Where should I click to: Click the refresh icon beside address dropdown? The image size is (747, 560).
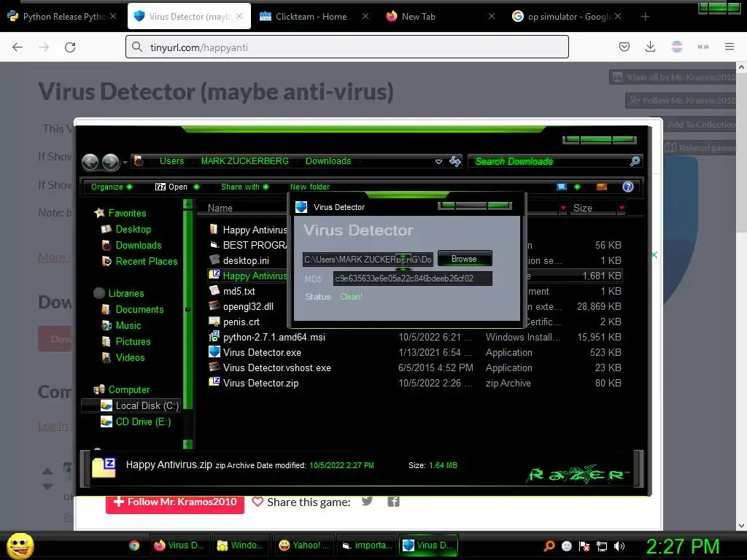[455, 161]
